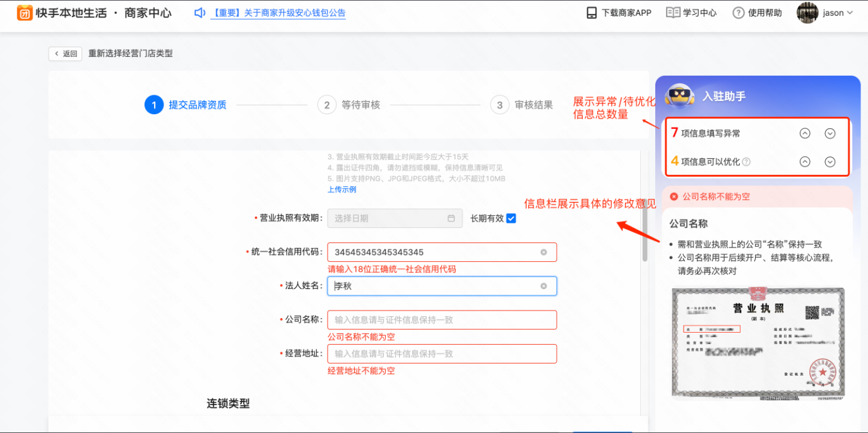
Task: Go to next abnormal info item
Action: click(x=830, y=133)
